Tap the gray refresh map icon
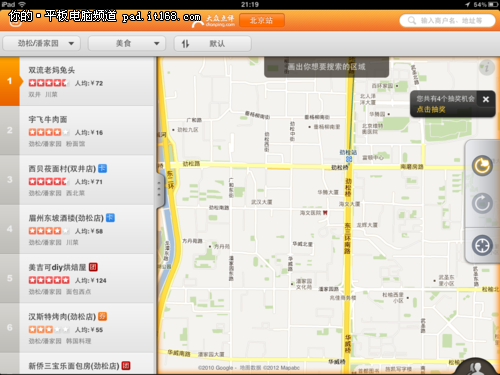 tap(482, 203)
